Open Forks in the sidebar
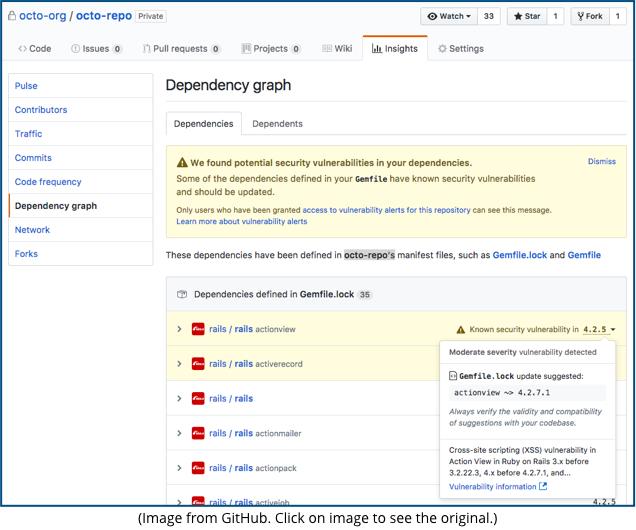Image resolution: width=636 pixels, height=530 pixels. point(81,253)
